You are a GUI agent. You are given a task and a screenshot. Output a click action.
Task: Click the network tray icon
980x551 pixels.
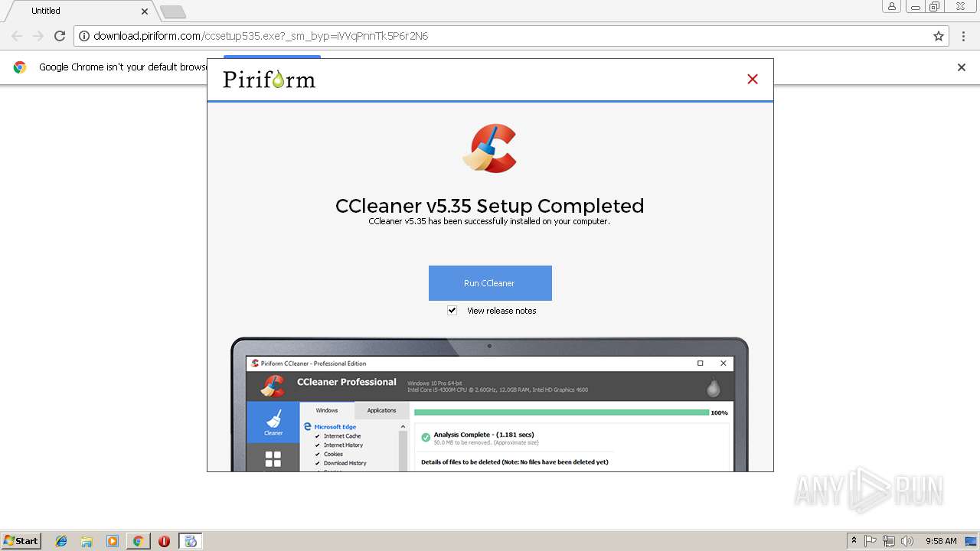[x=888, y=541]
